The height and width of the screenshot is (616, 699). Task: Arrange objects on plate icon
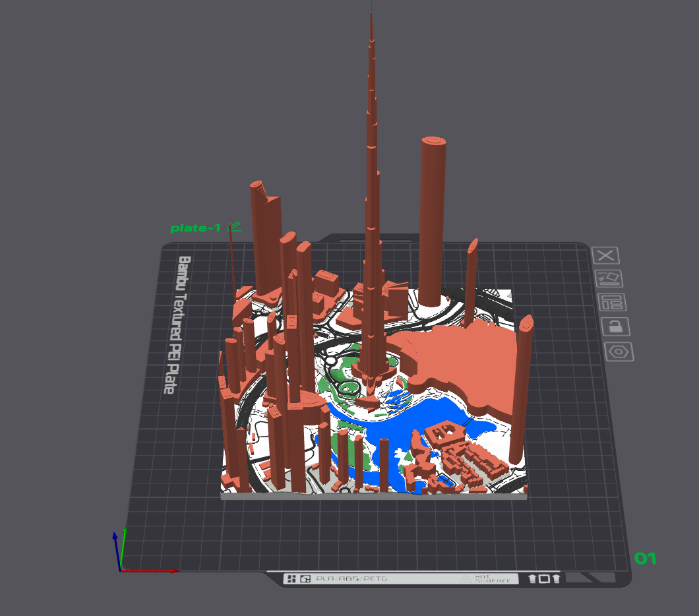click(612, 303)
